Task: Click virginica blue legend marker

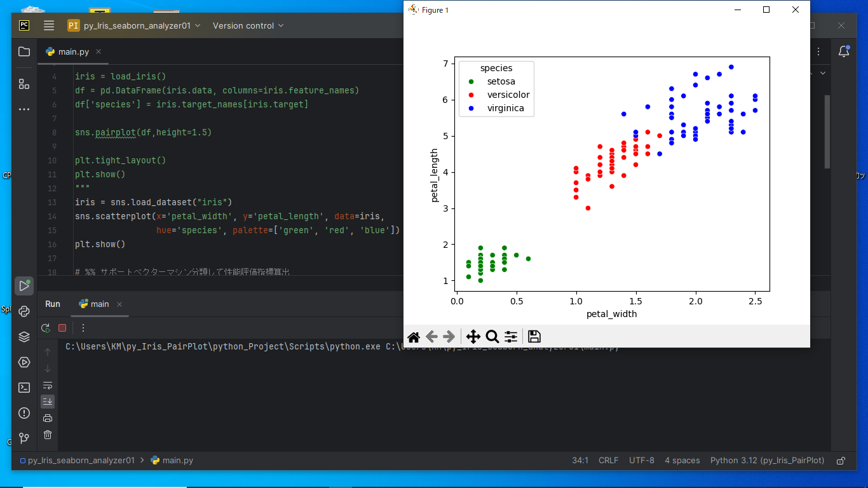Action: 471,108
